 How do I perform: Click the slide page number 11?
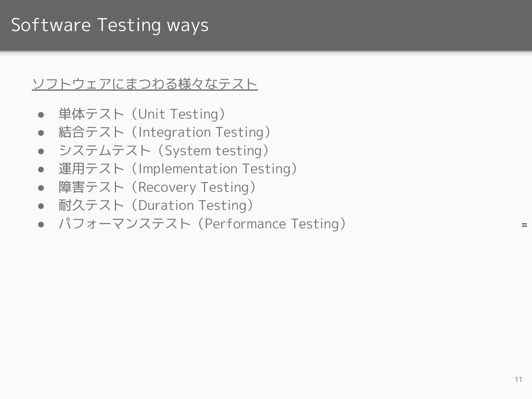(518, 379)
